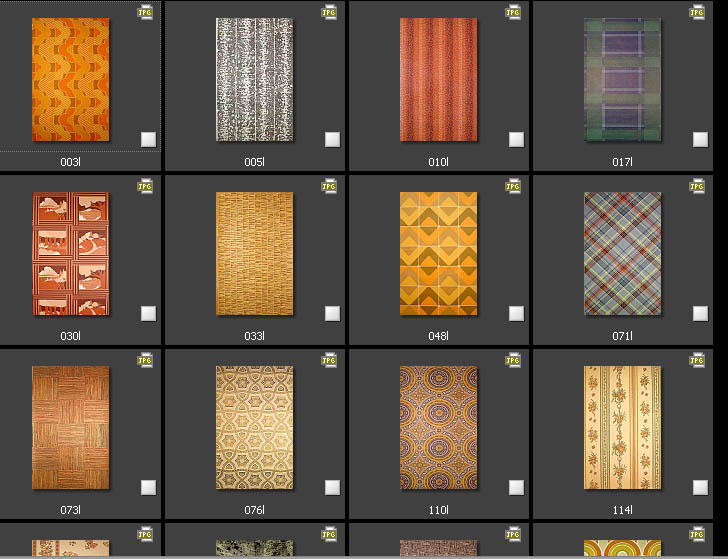This screenshot has width=728, height=559.
Task: Click the JPG icon on tile 073l
Action: (145, 360)
